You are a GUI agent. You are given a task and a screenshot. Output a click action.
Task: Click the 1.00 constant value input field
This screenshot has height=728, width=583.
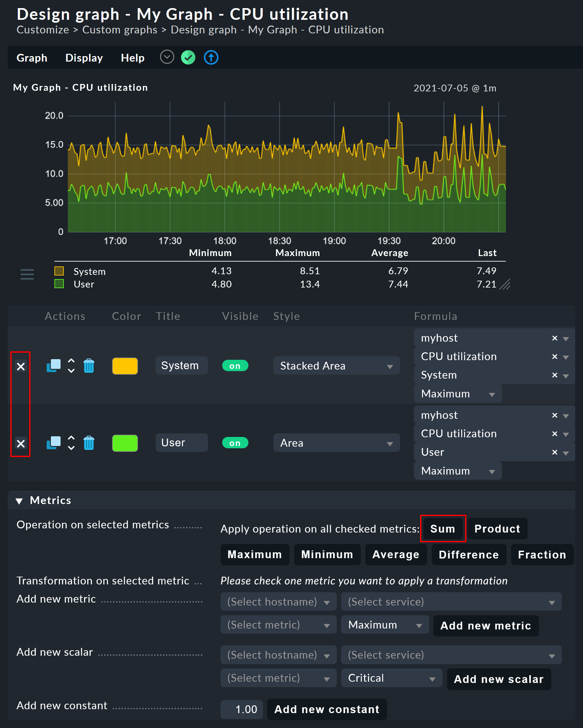click(x=241, y=709)
